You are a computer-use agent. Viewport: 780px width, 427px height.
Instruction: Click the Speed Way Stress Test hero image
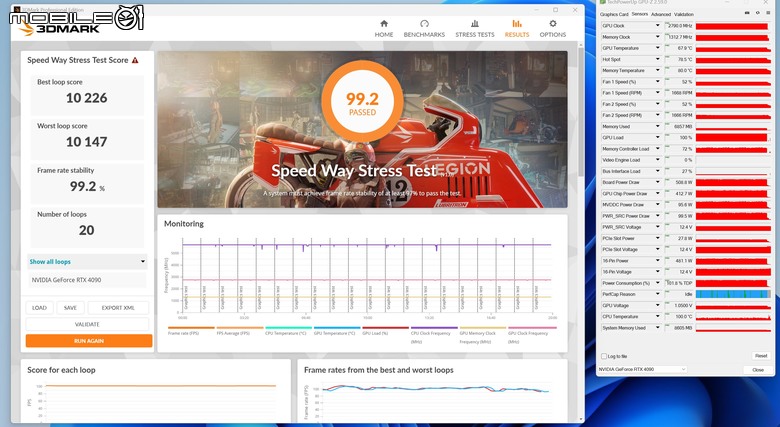pyautogui.click(x=362, y=129)
